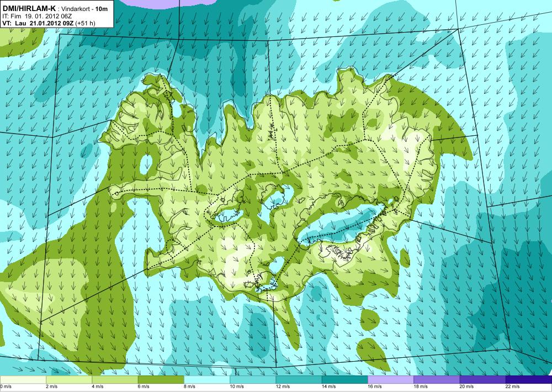
Task: Click the "0 m/s" legend label
Action: point(6,386)
